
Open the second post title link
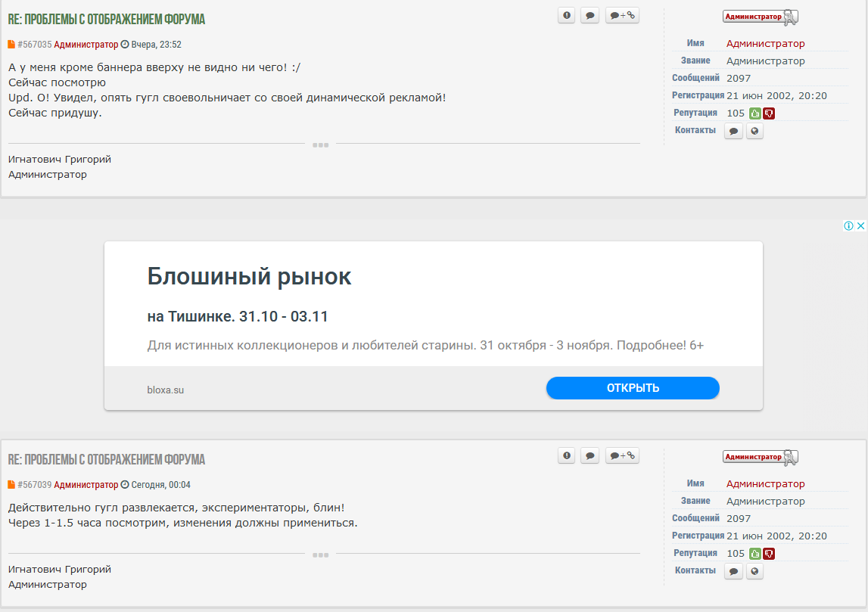click(x=106, y=460)
